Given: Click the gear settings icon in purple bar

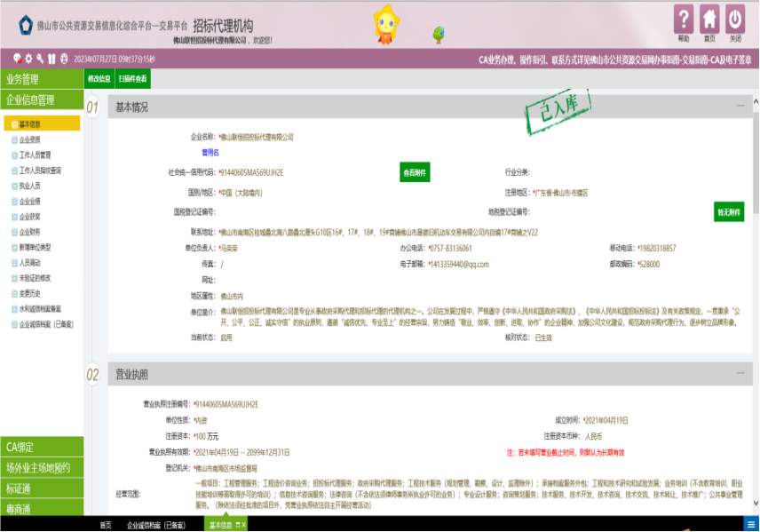Looking at the screenshot, I should point(28,59).
